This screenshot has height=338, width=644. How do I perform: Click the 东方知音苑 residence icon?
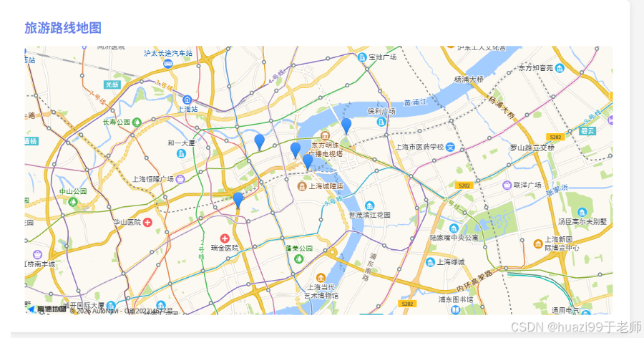[x=560, y=68]
